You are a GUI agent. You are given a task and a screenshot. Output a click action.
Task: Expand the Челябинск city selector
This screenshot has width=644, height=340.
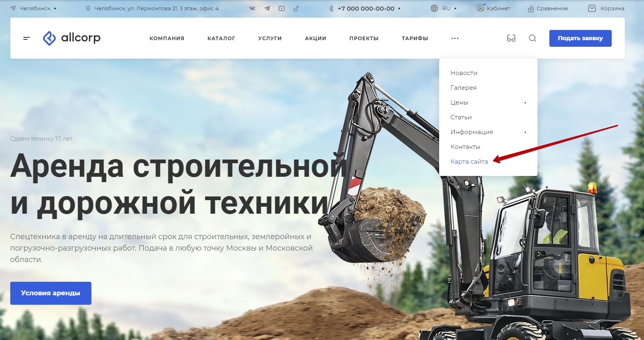(55, 8)
